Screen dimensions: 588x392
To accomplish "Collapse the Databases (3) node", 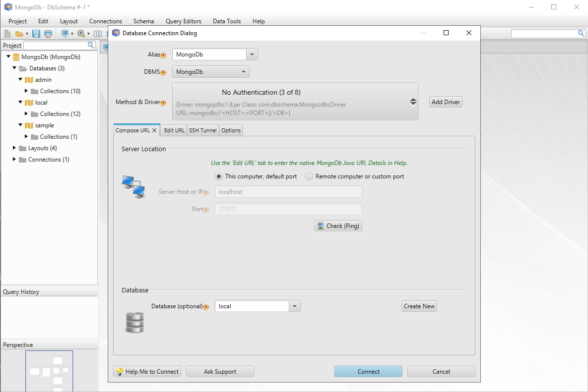I will tap(14, 68).
